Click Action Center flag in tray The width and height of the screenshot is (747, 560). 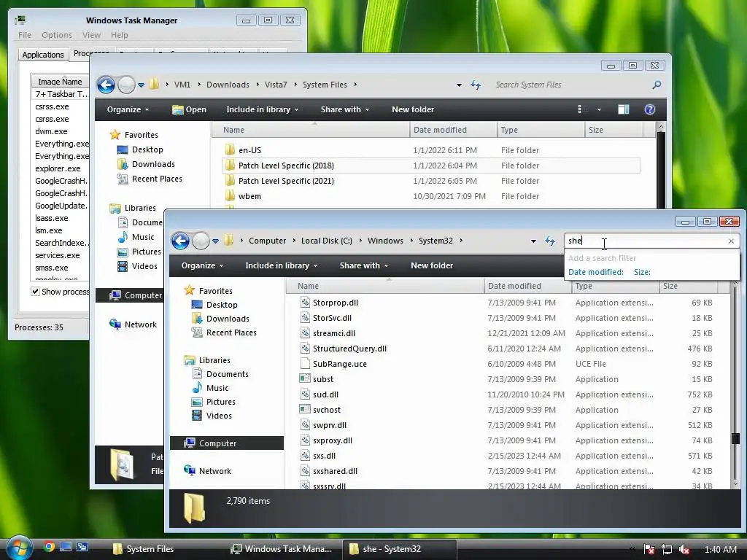click(649, 549)
